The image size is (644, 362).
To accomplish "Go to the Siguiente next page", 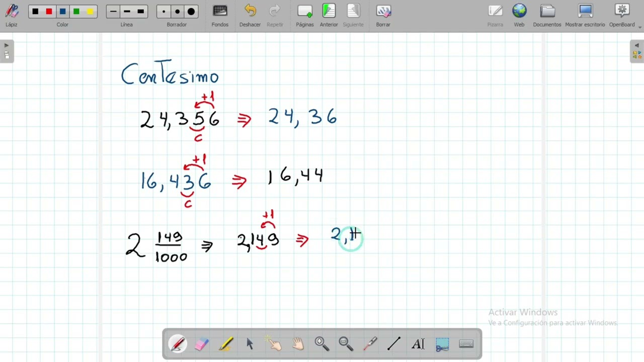I will pos(353,15).
